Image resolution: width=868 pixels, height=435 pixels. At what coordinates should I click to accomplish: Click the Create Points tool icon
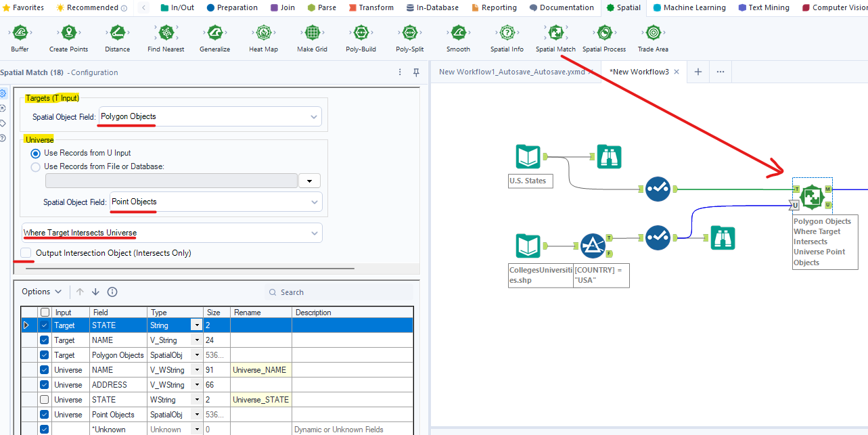(68, 33)
